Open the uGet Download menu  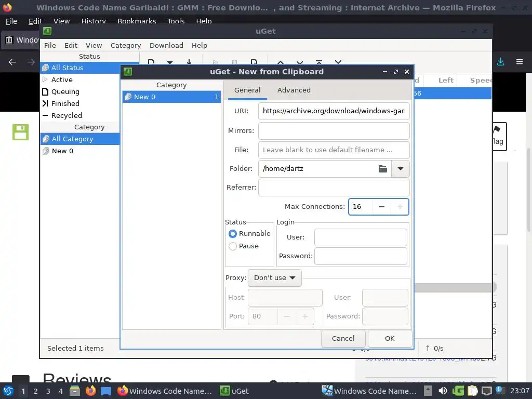click(166, 46)
